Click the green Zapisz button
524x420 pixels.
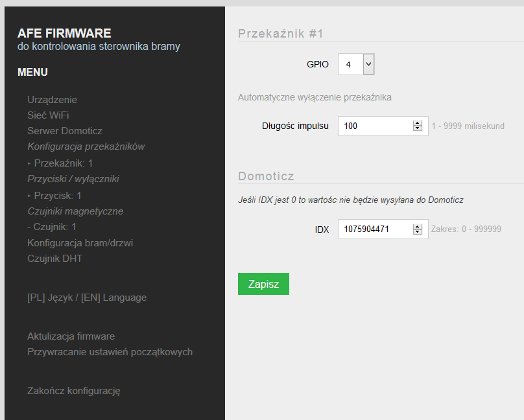[263, 284]
